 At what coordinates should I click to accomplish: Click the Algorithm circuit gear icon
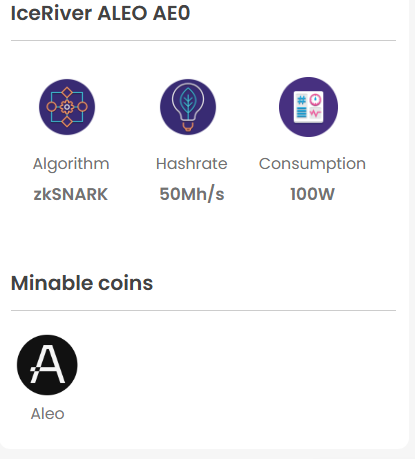click(x=67, y=107)
